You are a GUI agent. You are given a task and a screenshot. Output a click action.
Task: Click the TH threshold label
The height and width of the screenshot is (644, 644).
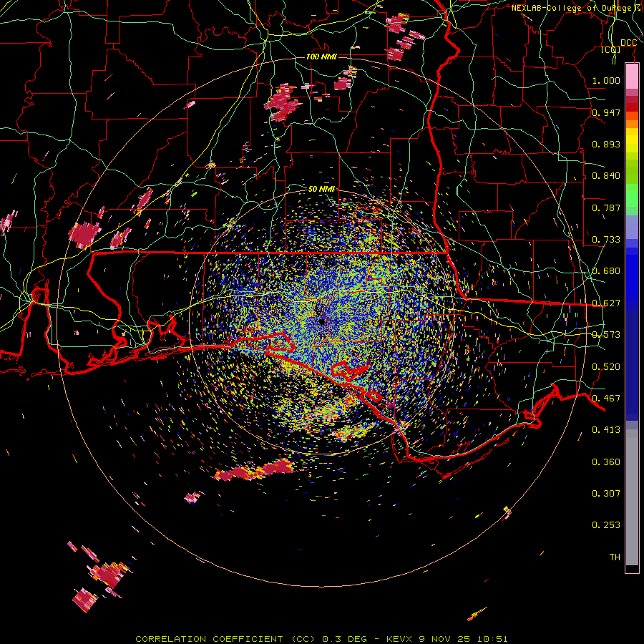[x=615, y=557]
